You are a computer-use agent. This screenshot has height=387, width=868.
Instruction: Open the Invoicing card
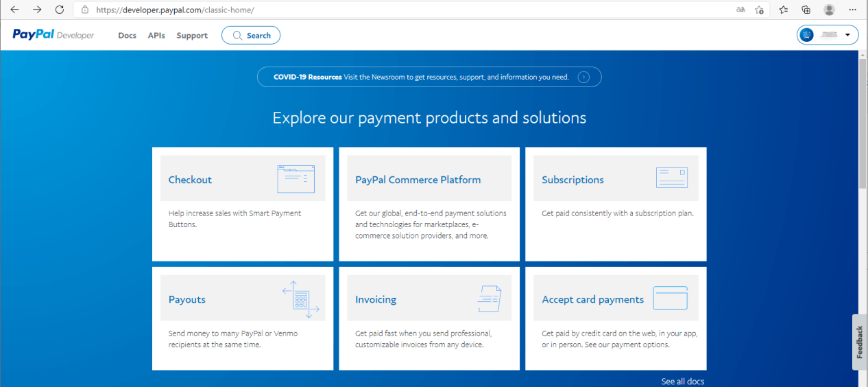click(x=429, y=318)
